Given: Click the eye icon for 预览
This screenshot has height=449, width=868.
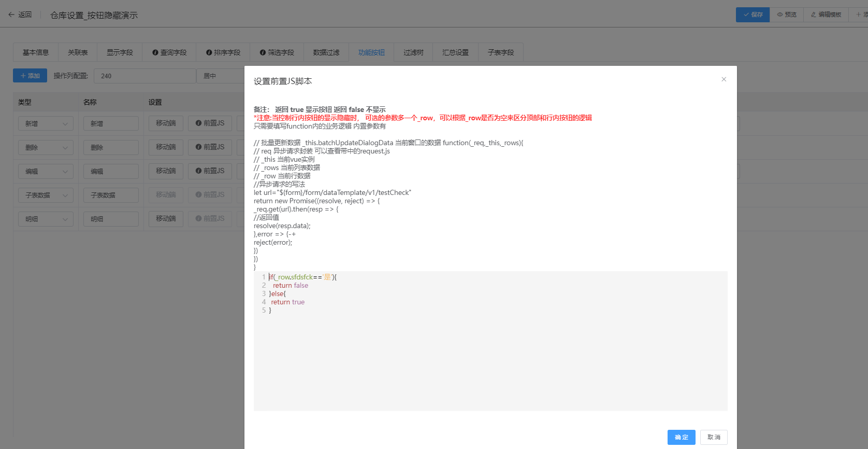Looking at the screenshot, I should [780, 15].
